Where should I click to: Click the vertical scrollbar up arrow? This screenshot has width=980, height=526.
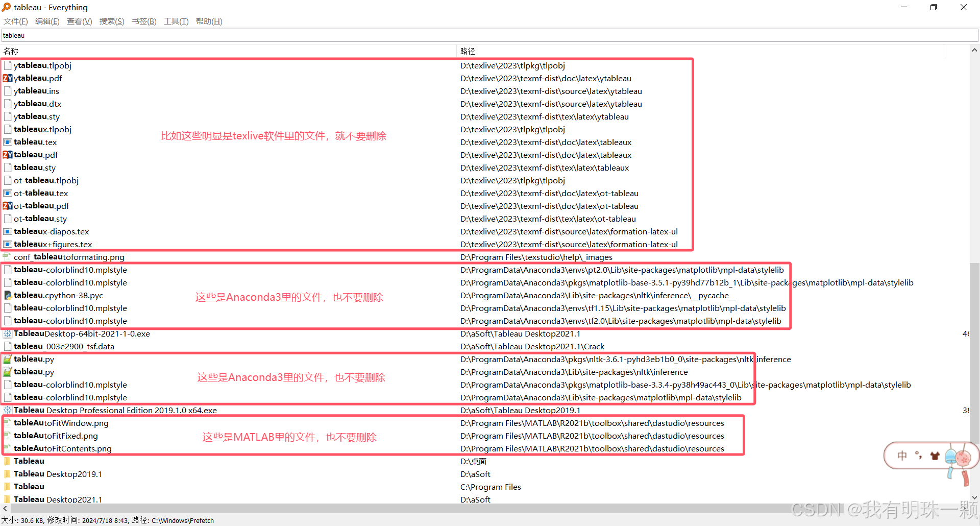coord(974,50)
